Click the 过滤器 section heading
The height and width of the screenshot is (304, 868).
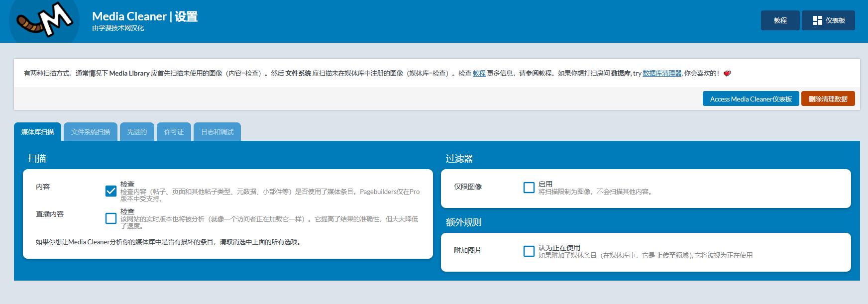[x=459, y=159]
